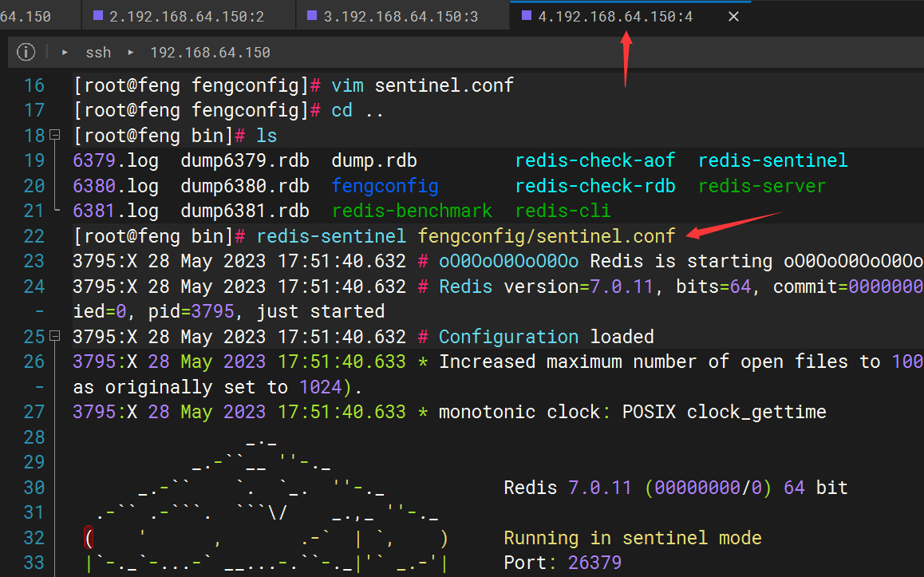The height and width of the screenshot is (577, 924).
Task: Click the ssh breadcrumb item
Action: click(x=98, y=53)
